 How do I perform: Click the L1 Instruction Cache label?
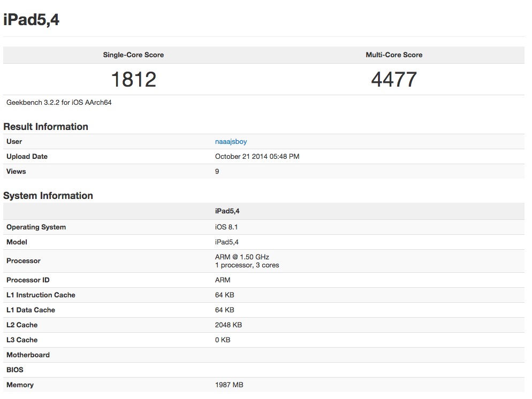click(x=41, y=295)
